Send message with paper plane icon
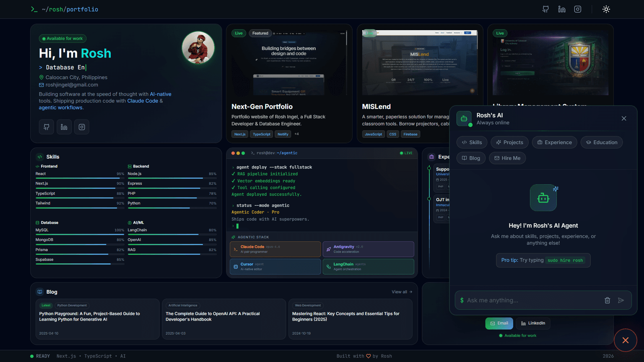The width and height of the screenshot is (644, 362). click(x=621, y=300)
